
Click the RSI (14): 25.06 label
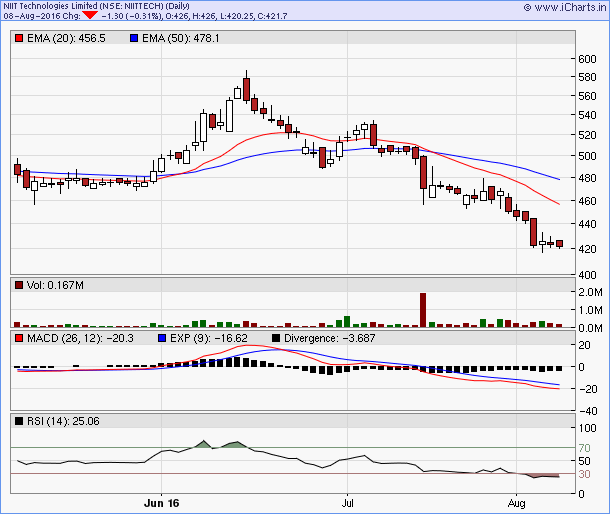coord(63,421)
